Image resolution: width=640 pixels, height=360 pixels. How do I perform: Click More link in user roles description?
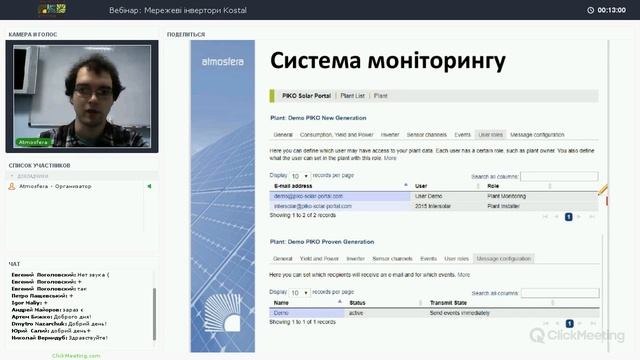[390, 158]
